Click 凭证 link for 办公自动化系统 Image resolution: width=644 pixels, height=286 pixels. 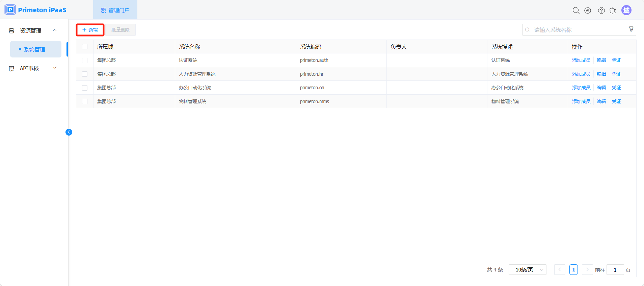(616, 88)
